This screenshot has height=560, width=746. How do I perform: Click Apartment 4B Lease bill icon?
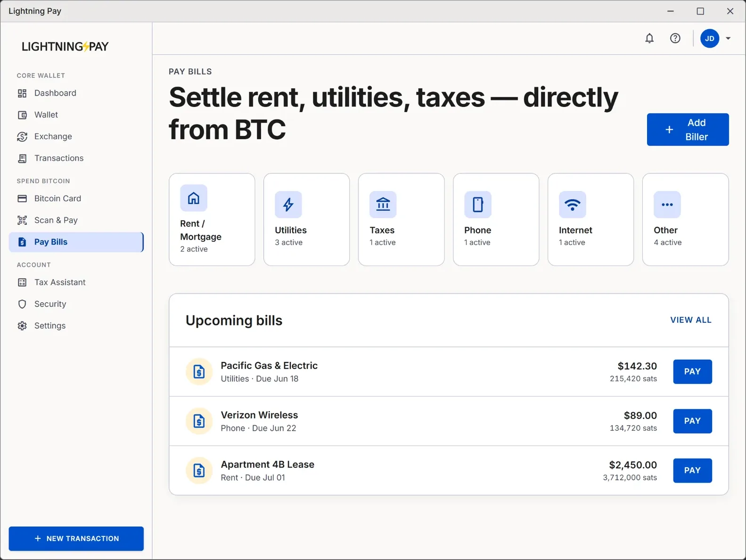(199, 470)
